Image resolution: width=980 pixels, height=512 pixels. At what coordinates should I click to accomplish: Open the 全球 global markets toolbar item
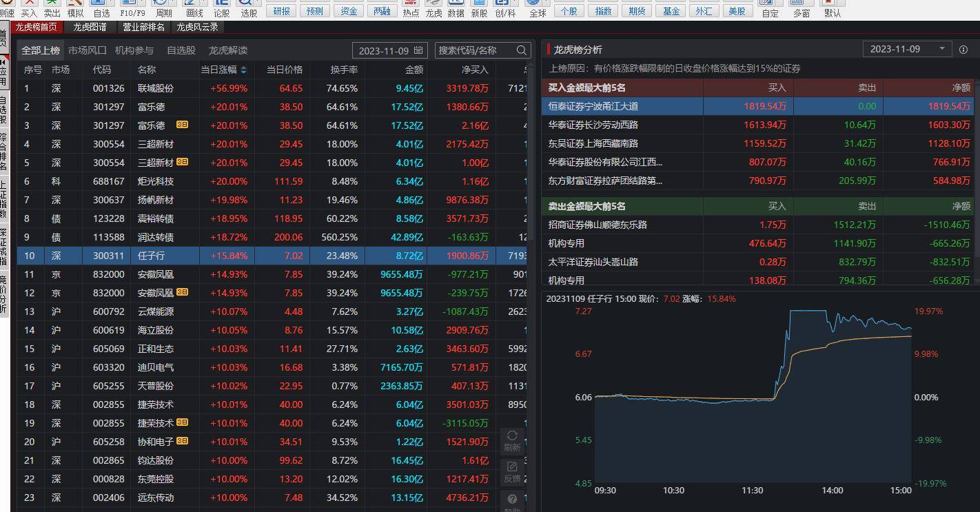[x=538, y=9]
